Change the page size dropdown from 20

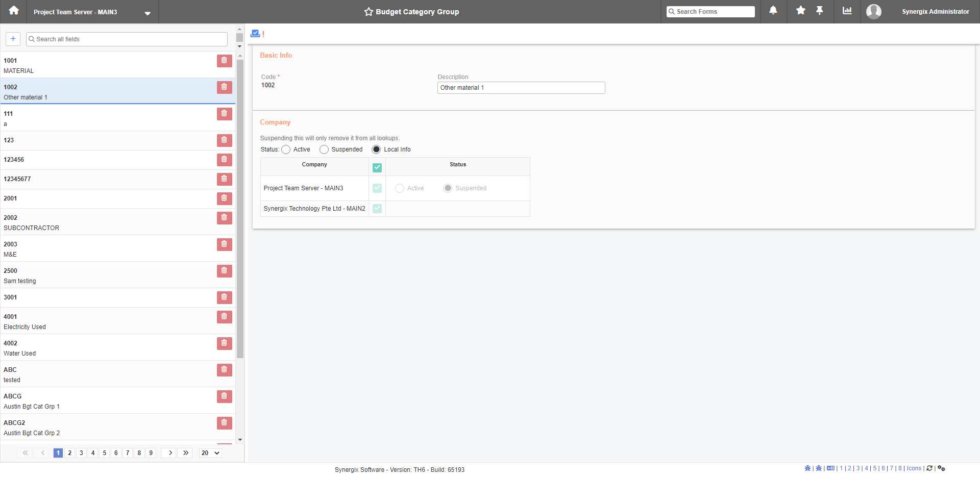[x=209, y=452]
